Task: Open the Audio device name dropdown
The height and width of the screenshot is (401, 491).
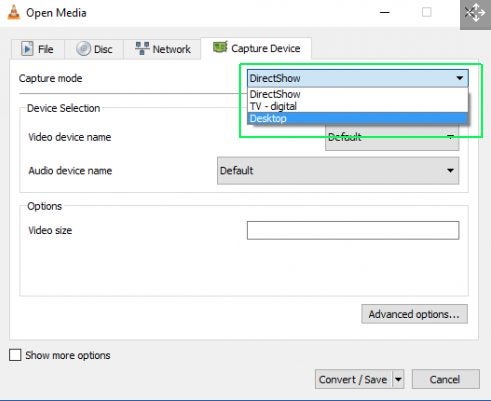Action: coord(338,171)
